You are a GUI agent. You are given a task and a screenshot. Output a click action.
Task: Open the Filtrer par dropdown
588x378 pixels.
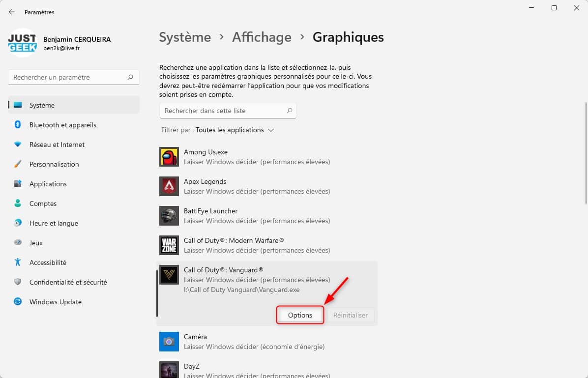click(235, 130)
